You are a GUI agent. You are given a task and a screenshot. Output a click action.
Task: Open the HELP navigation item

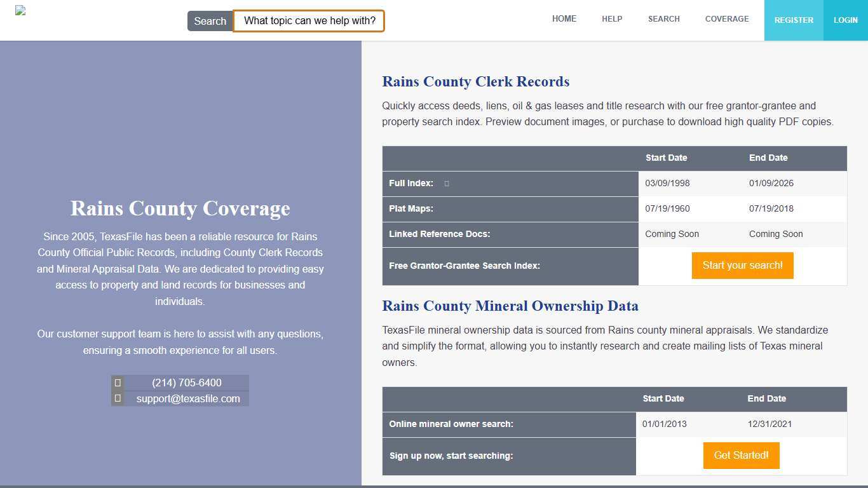[611, 19]
